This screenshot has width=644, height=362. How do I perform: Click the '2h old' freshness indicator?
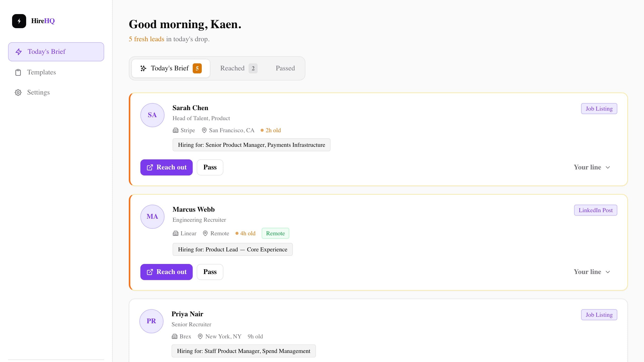click(271, 130)
